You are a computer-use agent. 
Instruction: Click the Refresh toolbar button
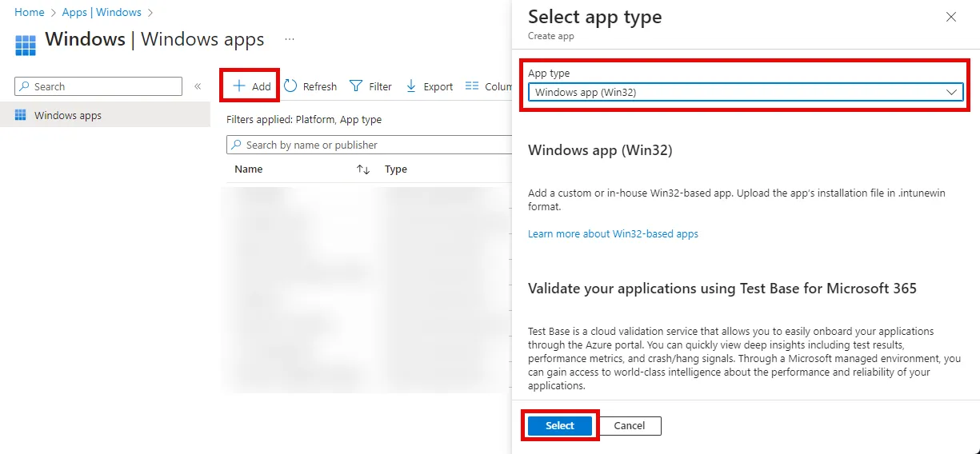coord(310,86)
